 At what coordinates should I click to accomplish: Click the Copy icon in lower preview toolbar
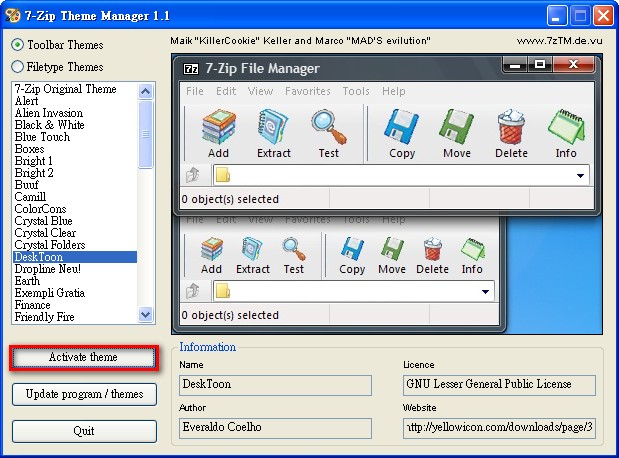click(x=352, y=249)
